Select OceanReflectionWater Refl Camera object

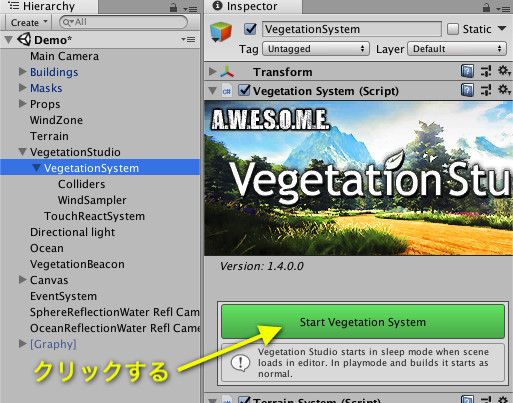click(115, 328)
